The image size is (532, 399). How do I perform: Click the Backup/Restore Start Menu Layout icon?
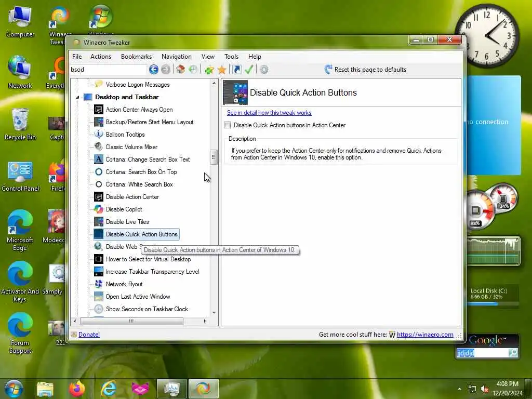99,122
